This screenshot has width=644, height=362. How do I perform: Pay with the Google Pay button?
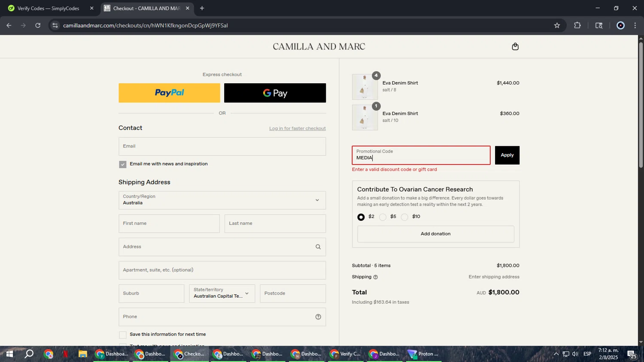(x=275, y=93)
